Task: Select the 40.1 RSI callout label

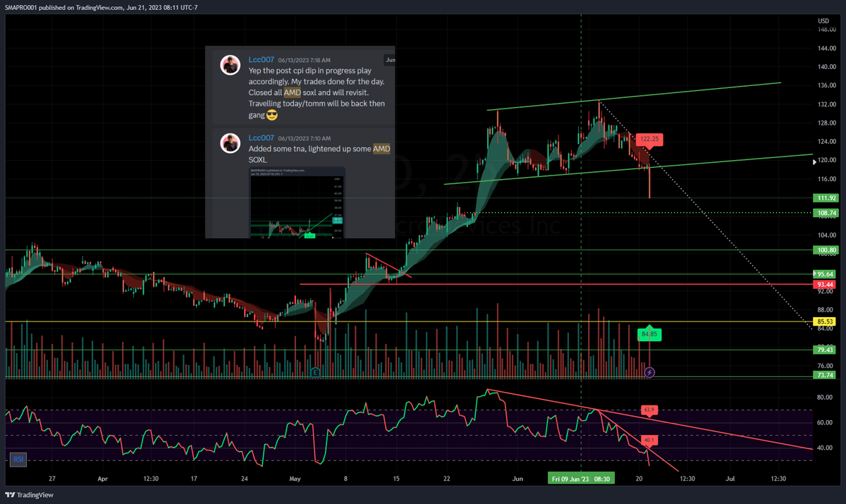Action: pyautogui.click(x=649, y=441)
